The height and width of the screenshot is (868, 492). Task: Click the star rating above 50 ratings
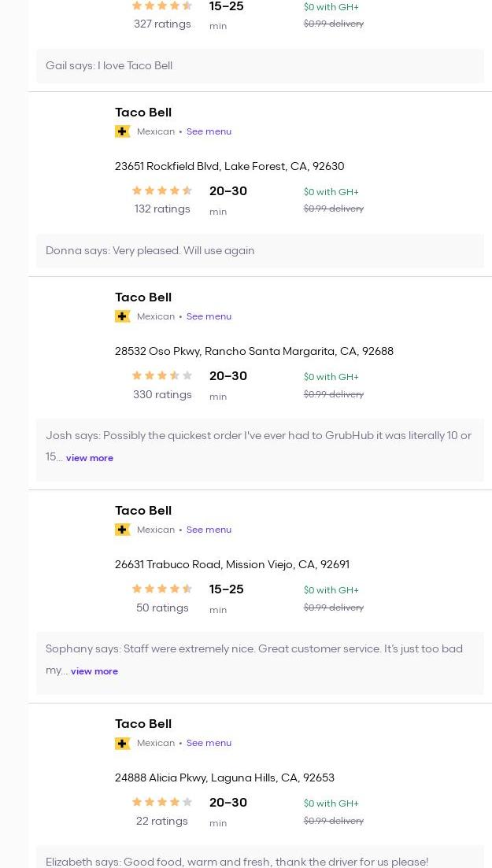click(162, 589)
